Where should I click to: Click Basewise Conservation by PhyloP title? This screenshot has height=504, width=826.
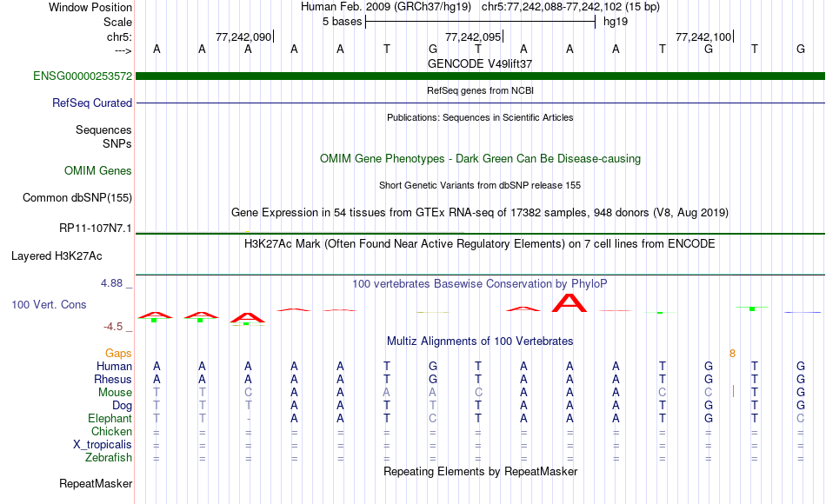(480, 283)
